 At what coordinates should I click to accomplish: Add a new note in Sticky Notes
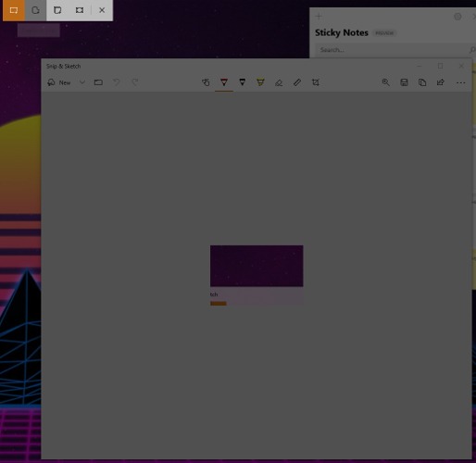pyautogui.click(x=319, y=16)
